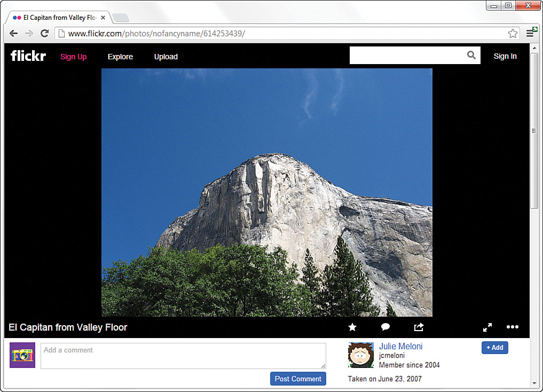Viewport: 543px width, 392px height.
Task: Click the Sign In link
Action: pyautogui.click(x=505, y=56)
